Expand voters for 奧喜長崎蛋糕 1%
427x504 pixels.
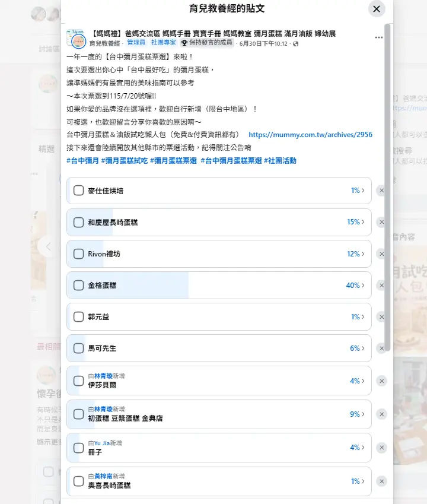click(x=358, y=481)
